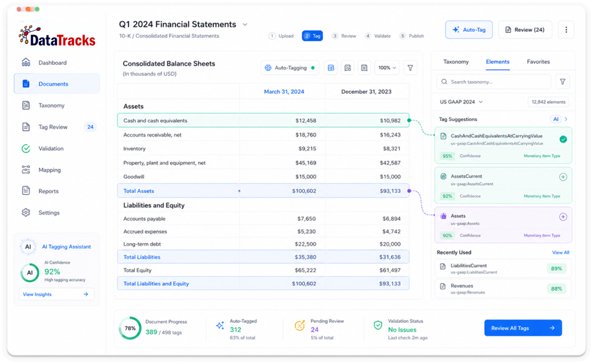Click the Review All Tags button
The width and height of the screenshot is (593, 364).
coord(523,328)
